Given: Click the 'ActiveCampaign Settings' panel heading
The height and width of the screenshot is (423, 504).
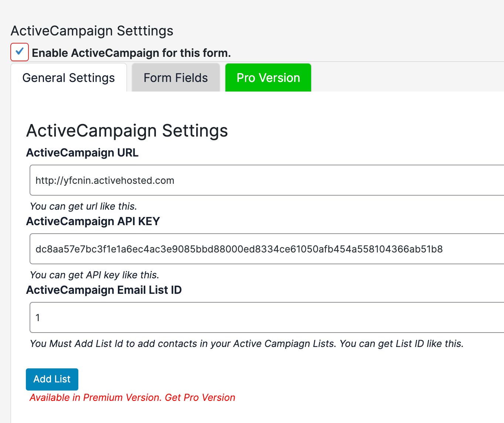Looking at the screenshot, I should (x=127, y=131).
